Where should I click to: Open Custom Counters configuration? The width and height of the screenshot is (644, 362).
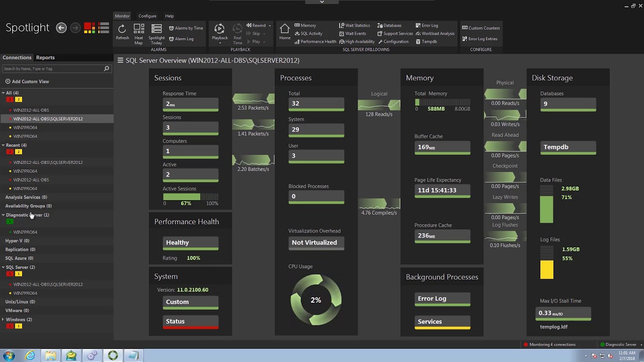coord(480,28)
